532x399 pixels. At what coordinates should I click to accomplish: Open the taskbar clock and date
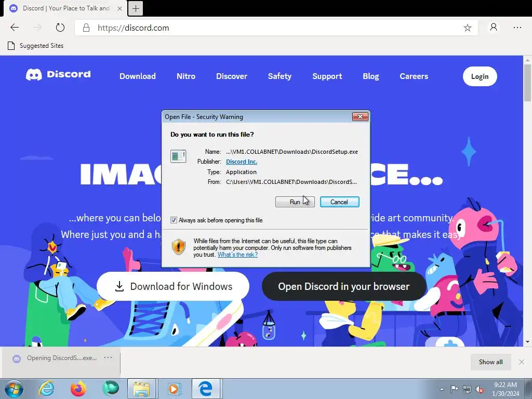(x=506, y=389)
